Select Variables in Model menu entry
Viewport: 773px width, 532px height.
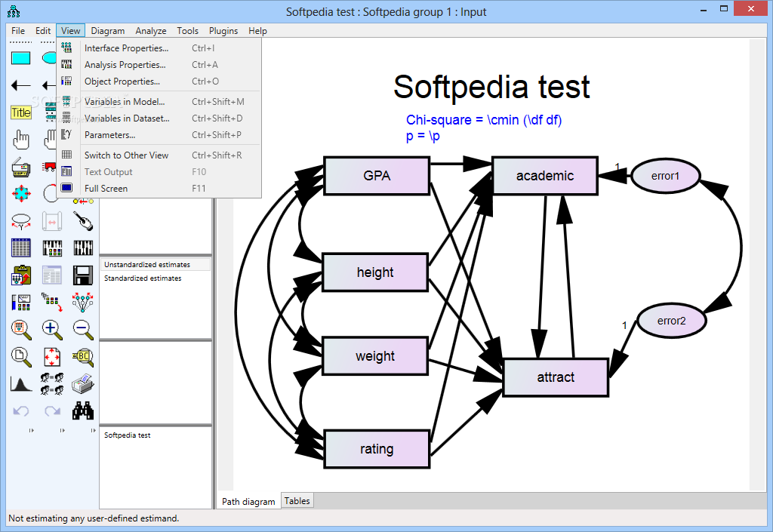pyautogui.click(x=159, y=102)
